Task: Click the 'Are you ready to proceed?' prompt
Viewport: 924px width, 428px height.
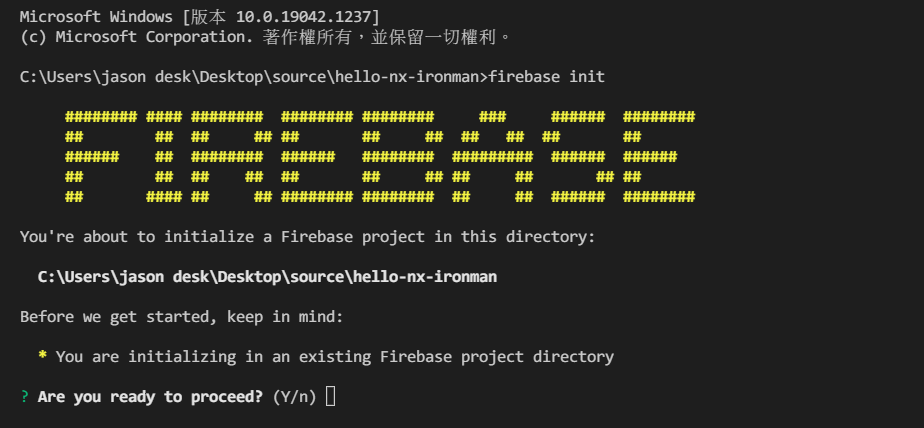Action: pyautogui.click(x=150, y=397)
